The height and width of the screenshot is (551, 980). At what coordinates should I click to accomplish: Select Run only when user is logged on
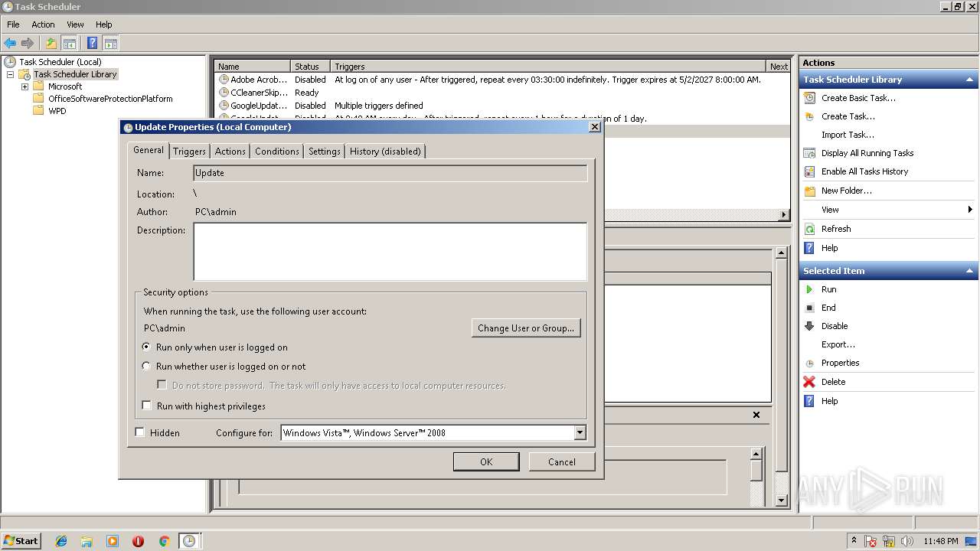(x=147, y=347)
